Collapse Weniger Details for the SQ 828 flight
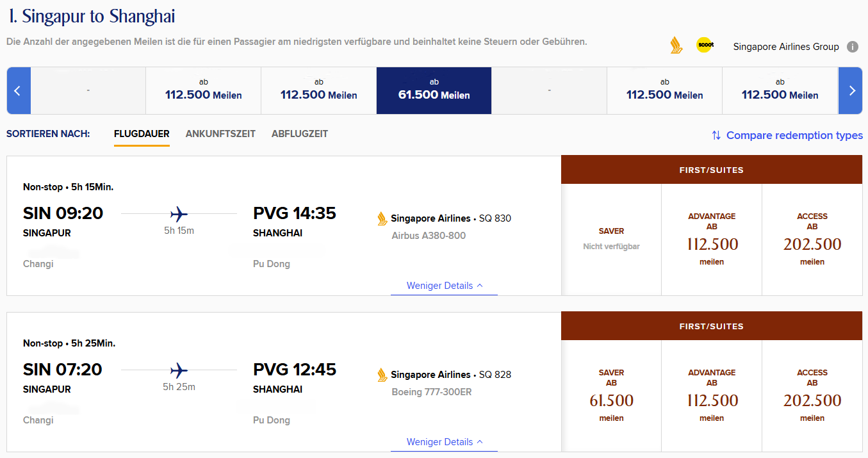The image size is (868, 458). point(444,442)
